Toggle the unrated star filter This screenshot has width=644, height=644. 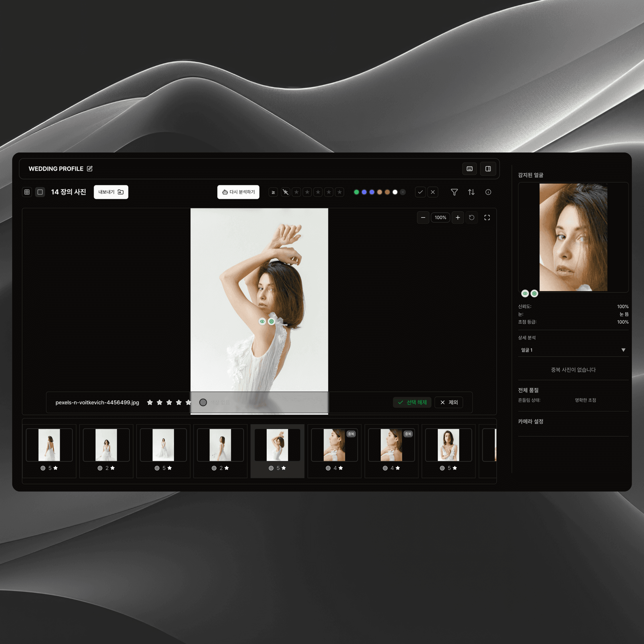(285, 192)
